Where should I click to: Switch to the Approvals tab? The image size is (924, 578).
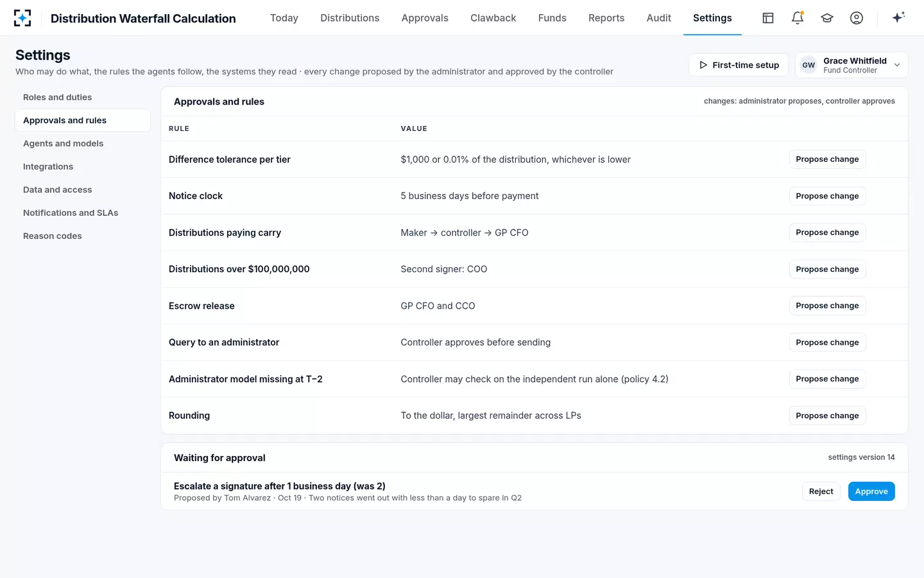(425, 18)
